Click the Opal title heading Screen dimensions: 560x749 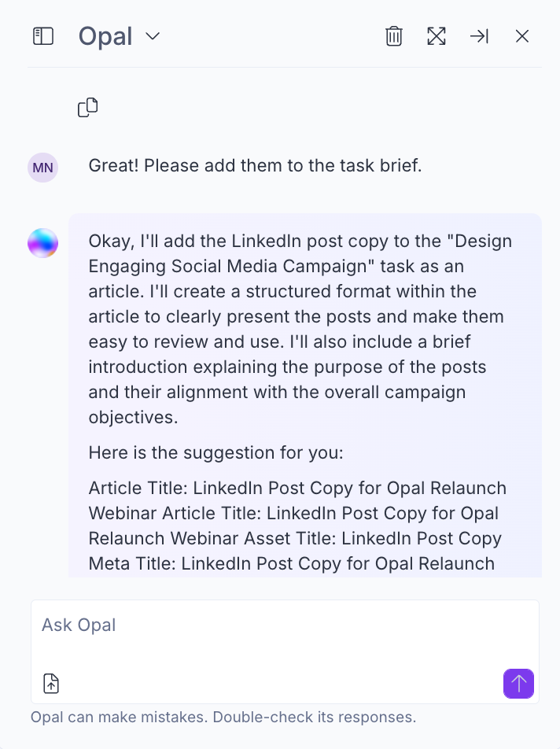pos(105,36)
